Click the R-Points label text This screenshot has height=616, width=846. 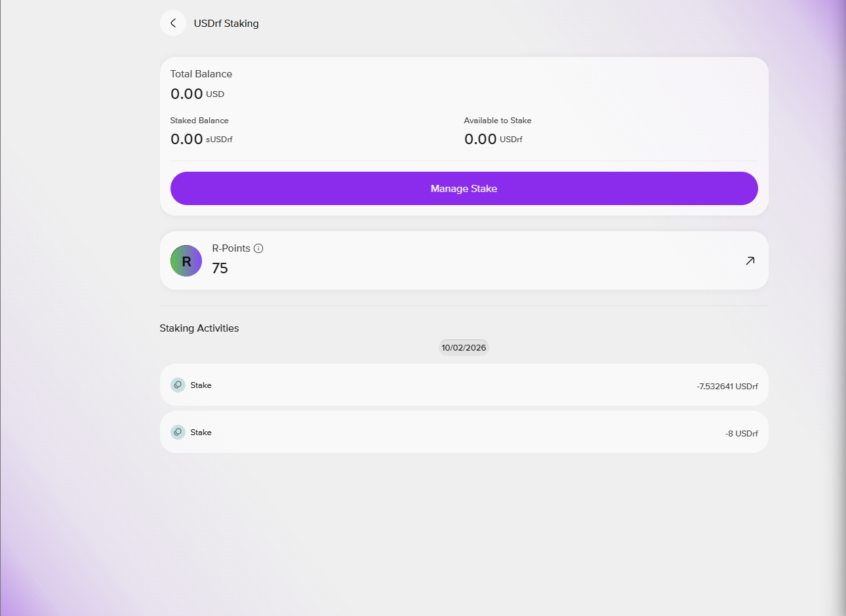(x=232, y=248)
